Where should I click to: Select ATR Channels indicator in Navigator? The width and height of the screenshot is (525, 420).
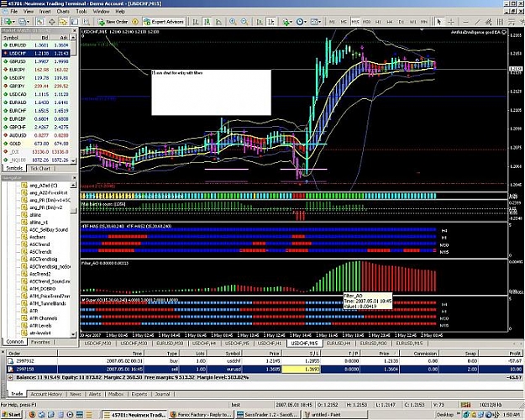point(43,318)
